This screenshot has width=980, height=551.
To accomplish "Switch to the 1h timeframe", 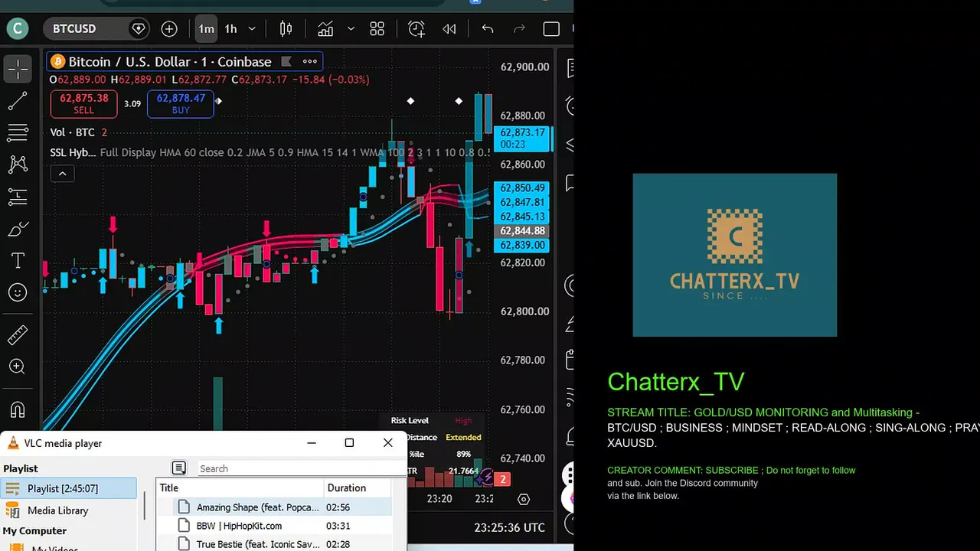I will pos(230,29).
